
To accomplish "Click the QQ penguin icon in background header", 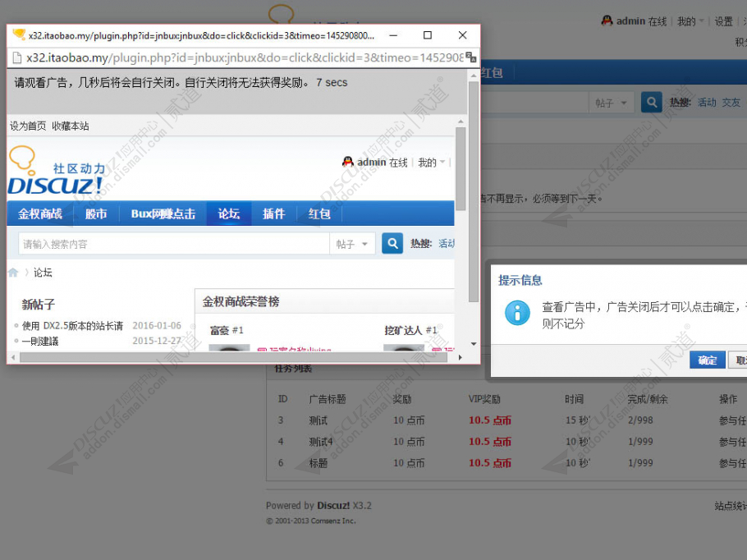I will (x=607, y=21).
